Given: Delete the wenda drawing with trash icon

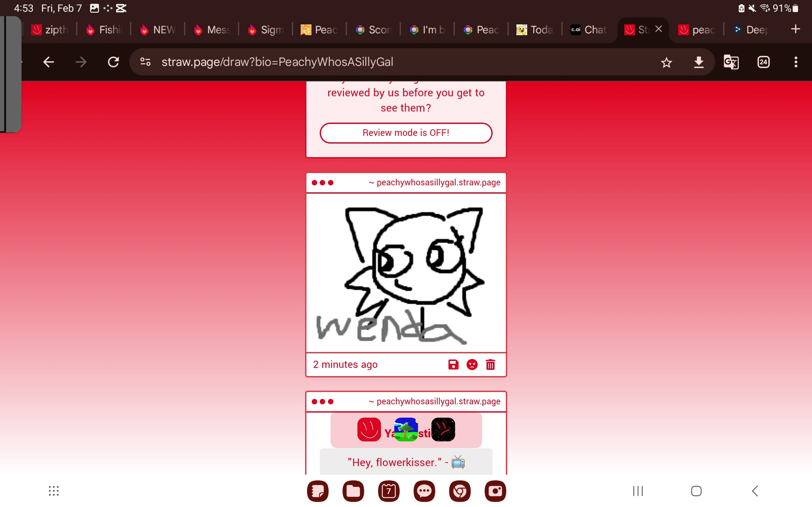Looking at the screenshot, I should (x=490, y=364).
